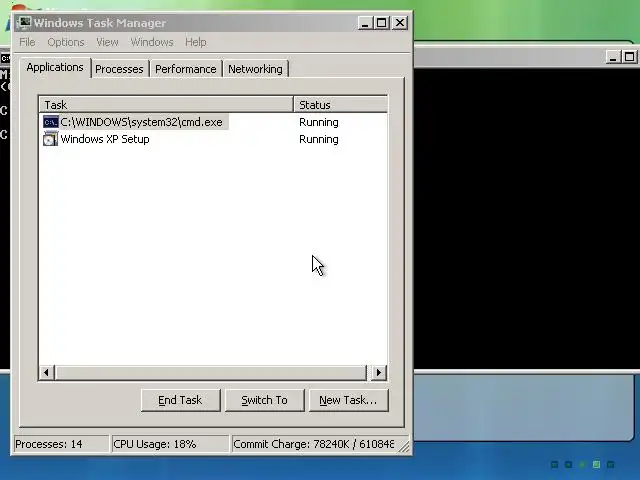Screen dimensions: 640x480
Task: Click the Task Manager title bar icon
Action: 24,22
